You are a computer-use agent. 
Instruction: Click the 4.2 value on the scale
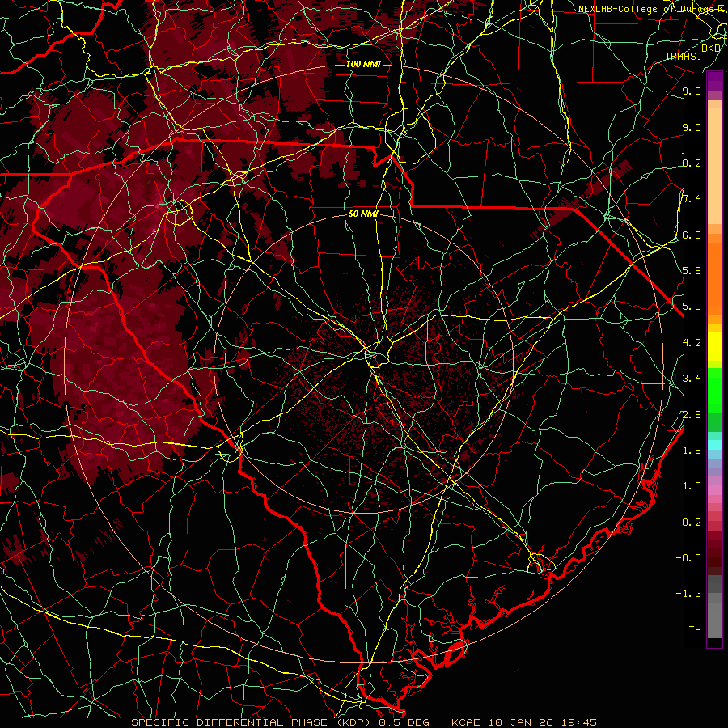click(692, 343)
